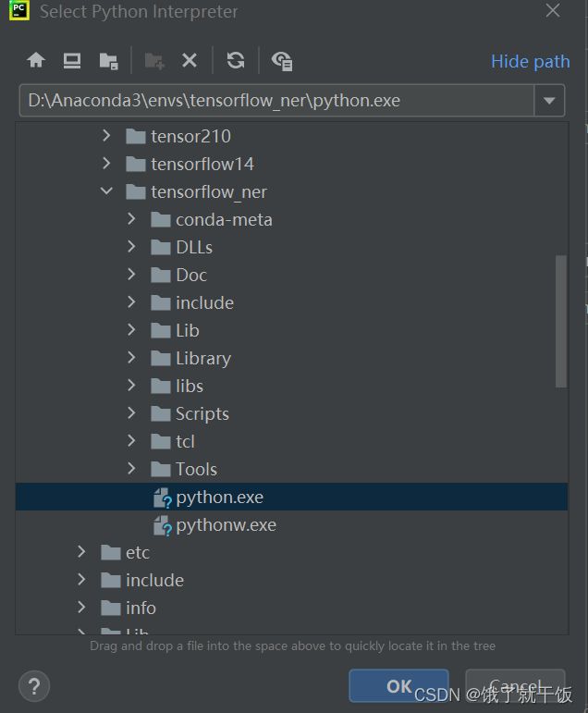The height and width of the screenshot is (713, 588).
Task: Select the 'info' folder label
Action: (141, 608)
